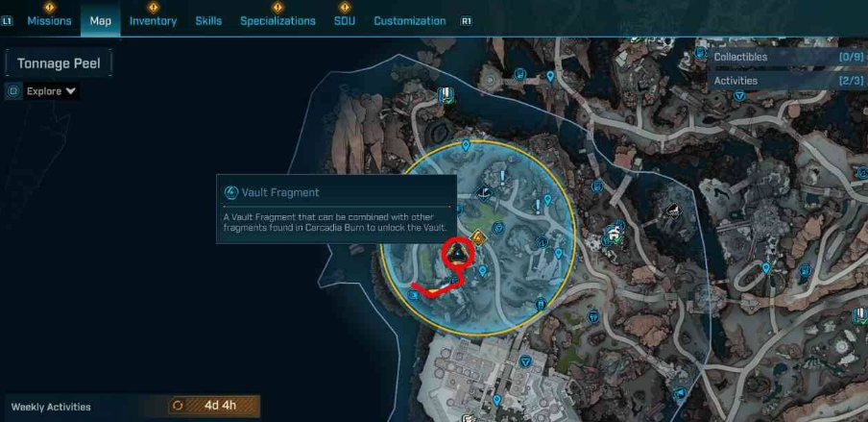The height and width of the screenshot is (422, 868).
Task: Open the Missions tab
Action: (49, 21)
